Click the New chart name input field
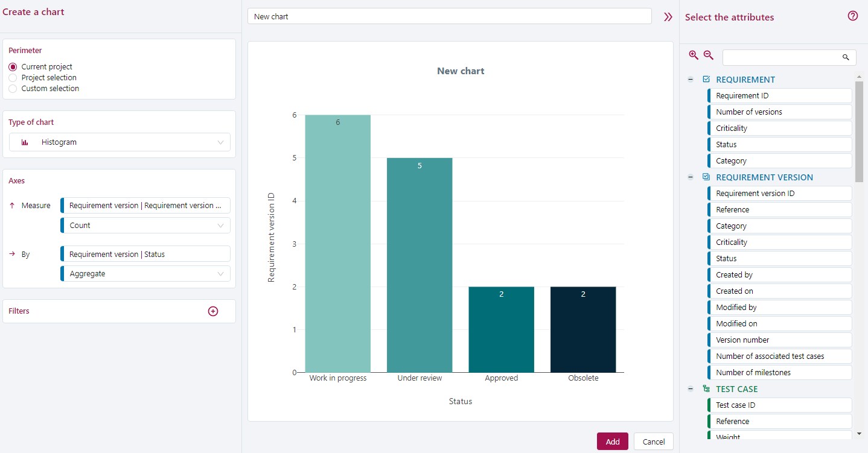 [x=449, y=16]
